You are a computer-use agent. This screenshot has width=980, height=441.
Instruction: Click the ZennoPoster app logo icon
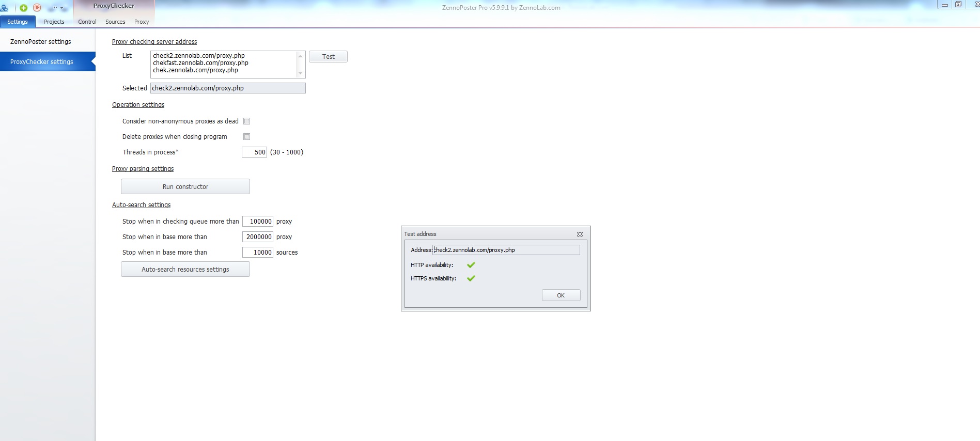[x=4, y=8]
